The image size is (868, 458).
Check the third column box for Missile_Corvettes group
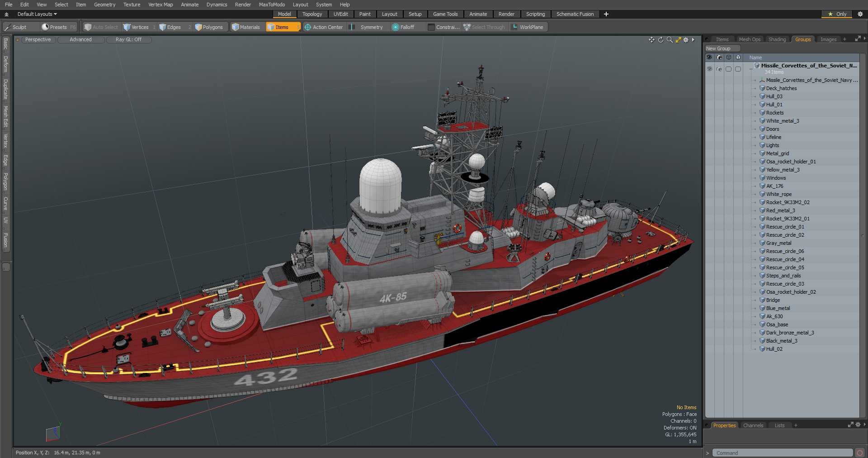tap(728, 69)
